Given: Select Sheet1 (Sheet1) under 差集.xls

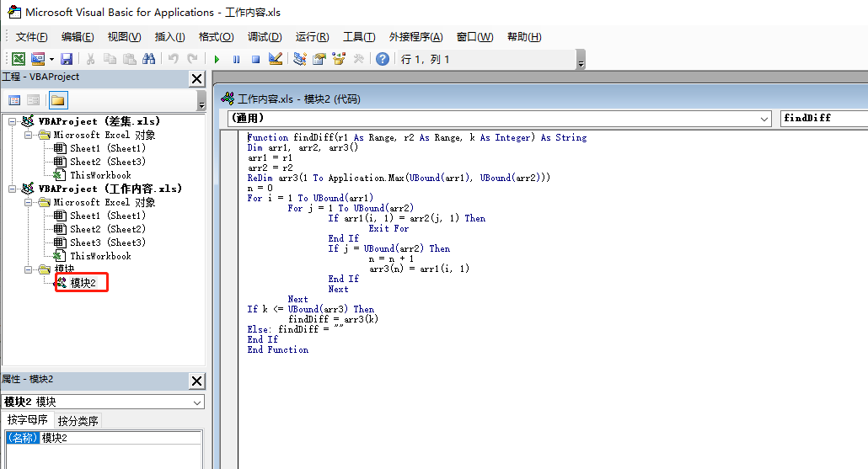Looking at the screenshot, I should coord(107,148).
